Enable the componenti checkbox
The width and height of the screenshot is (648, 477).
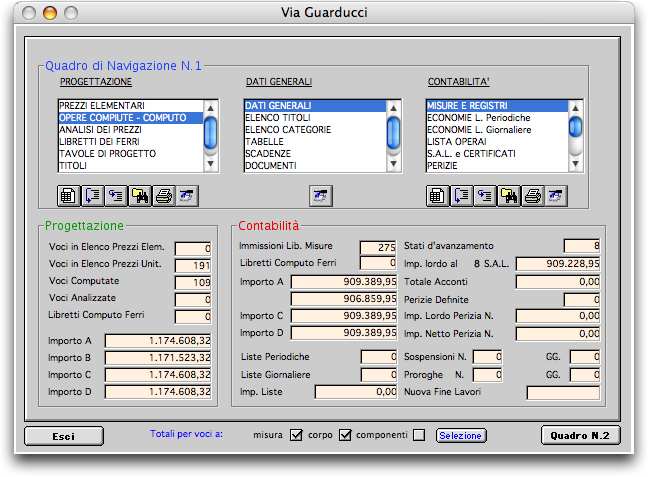click(419, 435)
